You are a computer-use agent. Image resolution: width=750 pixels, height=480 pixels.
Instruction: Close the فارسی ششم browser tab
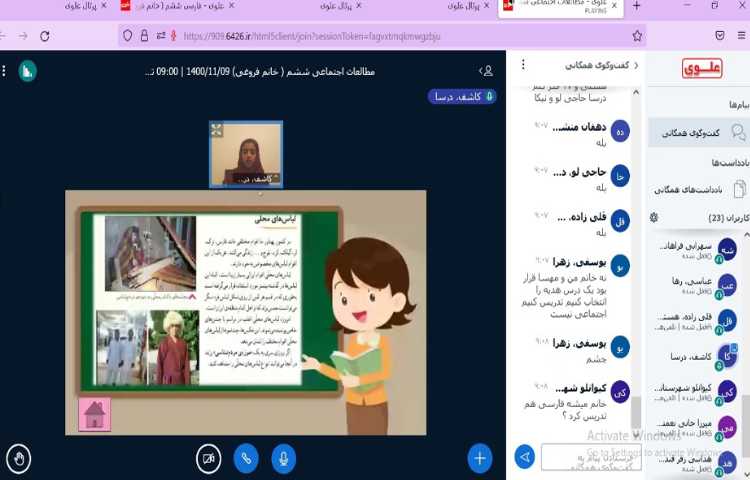point(232,6)
